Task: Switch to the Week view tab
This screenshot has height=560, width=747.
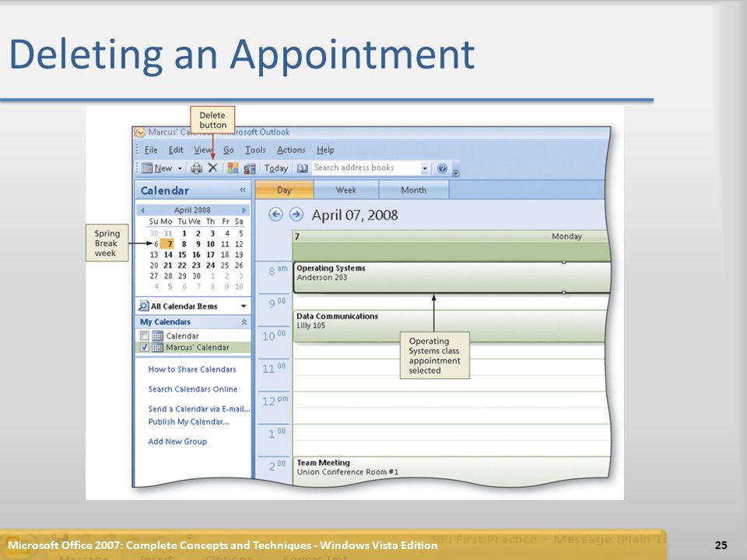Action: 345,190
